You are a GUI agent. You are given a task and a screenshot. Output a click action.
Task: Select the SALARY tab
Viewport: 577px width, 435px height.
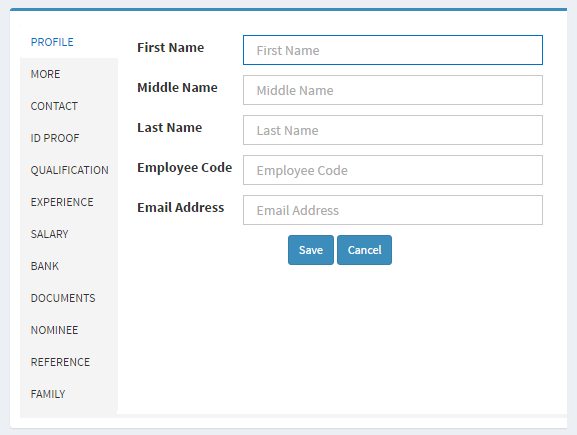pyautogui.click(x=49, y=234)
